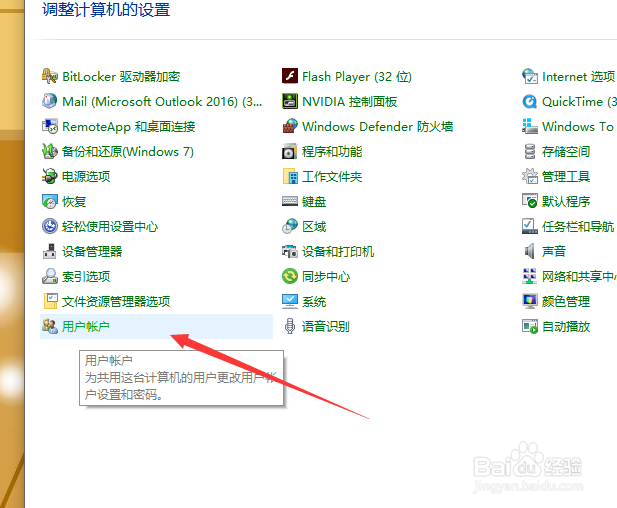Click the 网络和共享中心 icon
The width and height of the screenshot is (617, 508).
(x=530, y=276)
